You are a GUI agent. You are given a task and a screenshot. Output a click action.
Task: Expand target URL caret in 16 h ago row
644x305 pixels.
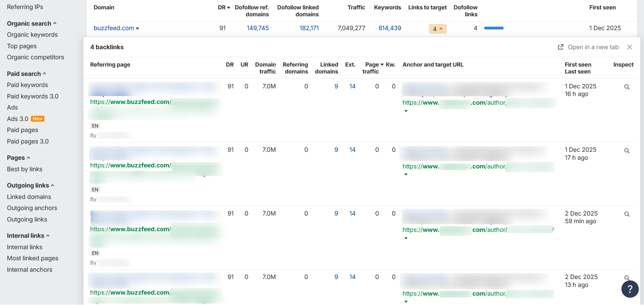406,111
